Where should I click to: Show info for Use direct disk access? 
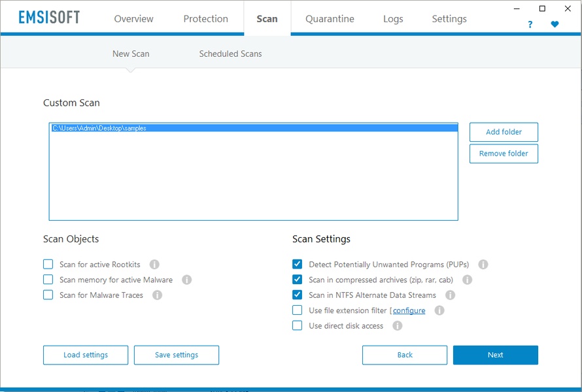(398, 325)
